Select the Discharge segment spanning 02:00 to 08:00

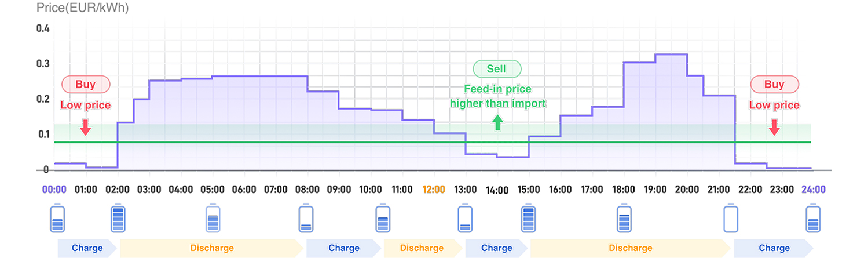[212, 248]
